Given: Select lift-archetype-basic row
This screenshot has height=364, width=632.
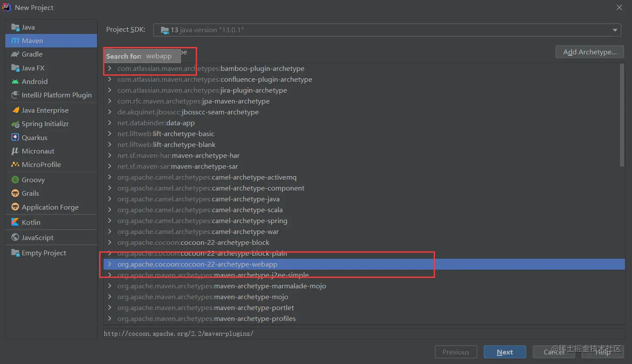Looking at the screenshot, I should pos(364,134).
